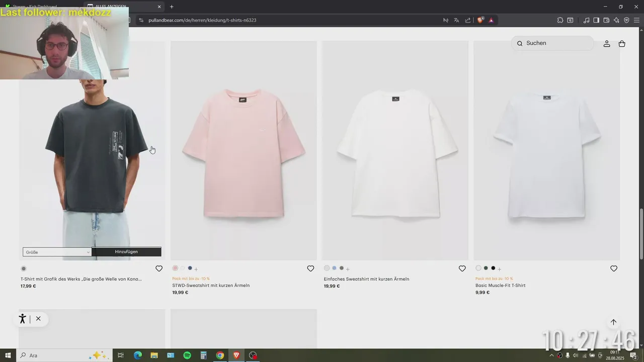The image size is (644, 362).
Task: Open the OBS Studio taskbar icon
Action: click(x=253, y=355)
